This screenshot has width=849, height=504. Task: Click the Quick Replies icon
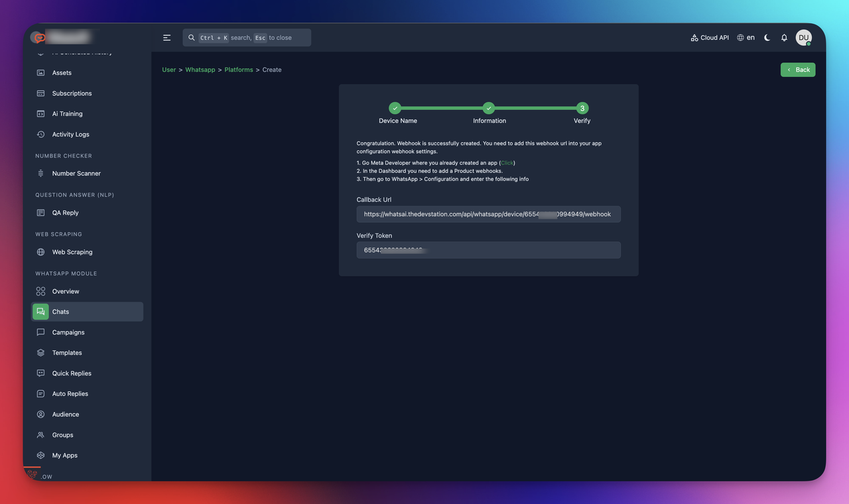40,373
